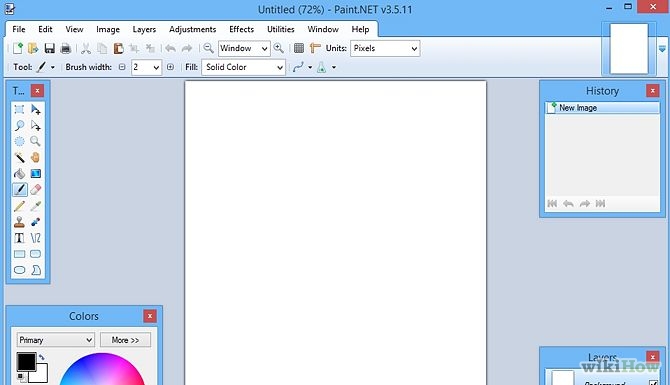Increase brush width with plus button
This screenshot has width=670, height=385.
click(x=170, y=67)
